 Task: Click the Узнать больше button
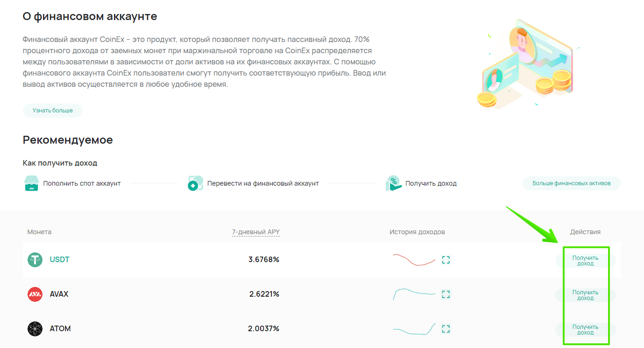point(52,111)
